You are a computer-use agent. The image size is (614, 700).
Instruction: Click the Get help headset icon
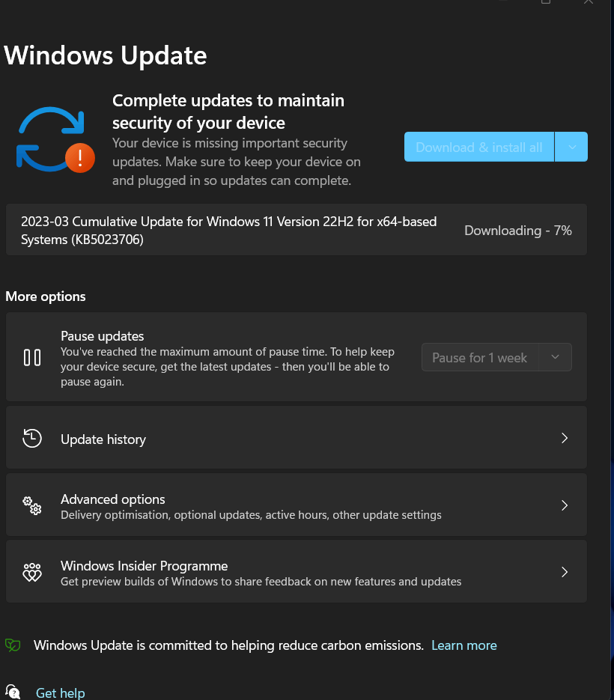[13, 692]
